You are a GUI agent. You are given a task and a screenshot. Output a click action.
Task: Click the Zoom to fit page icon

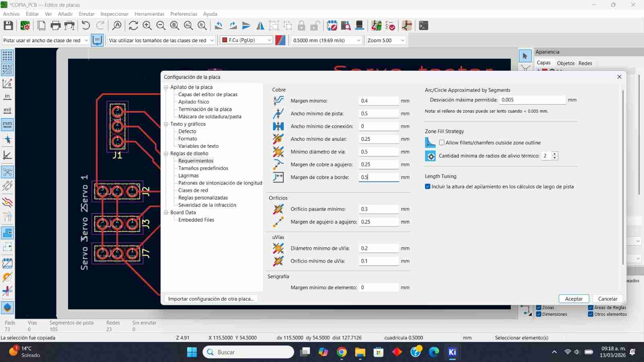click(x=175, y=26)
